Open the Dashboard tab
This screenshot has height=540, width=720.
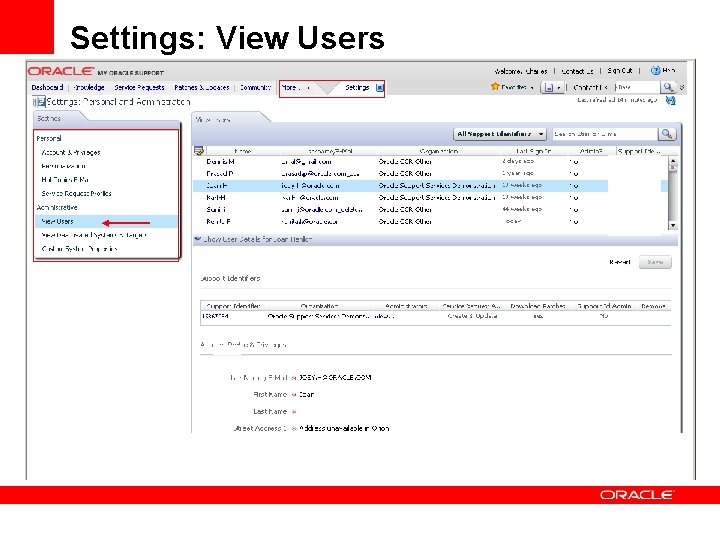coord(47,87)
